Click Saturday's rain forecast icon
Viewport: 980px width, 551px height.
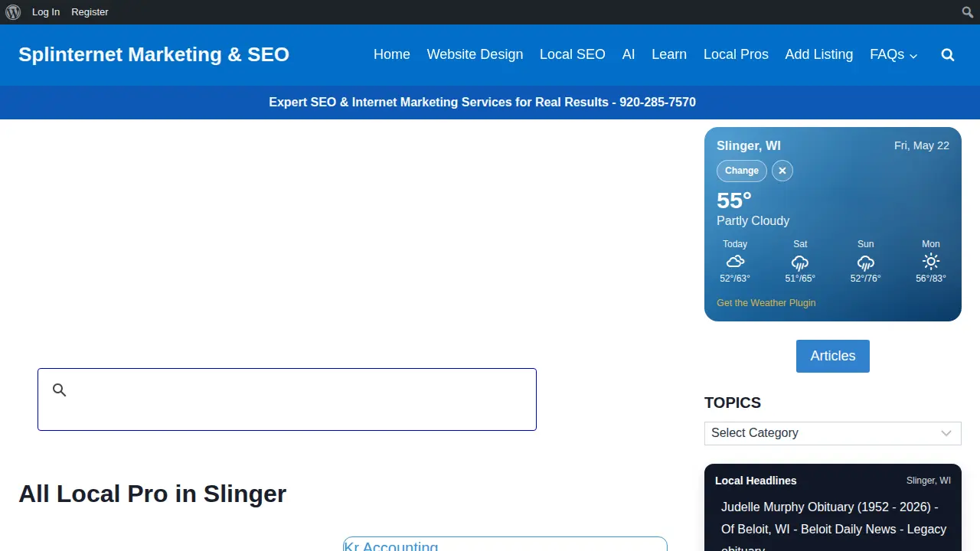800,262
